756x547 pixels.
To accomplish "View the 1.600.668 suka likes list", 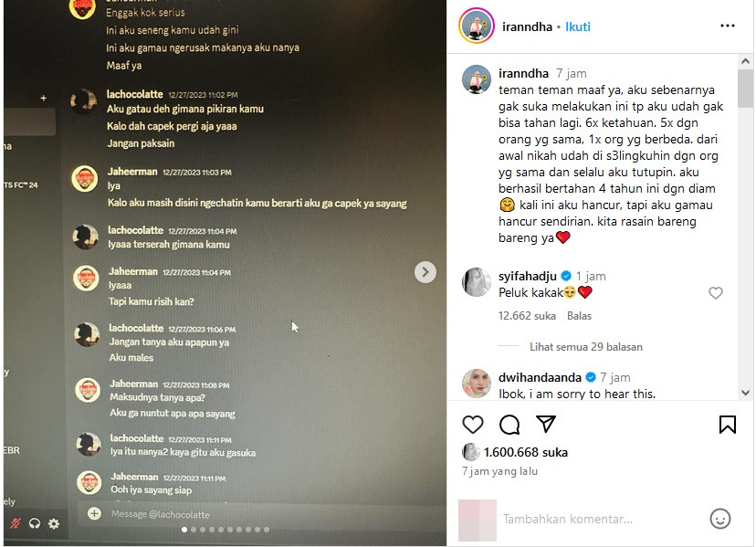I will 526,452.
